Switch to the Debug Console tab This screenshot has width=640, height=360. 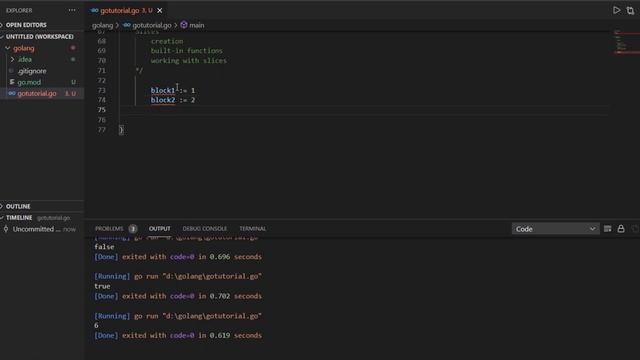tap(204, 229)
